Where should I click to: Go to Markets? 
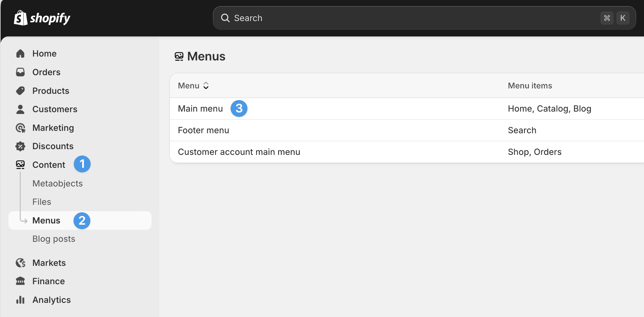[x=49, y=263]
